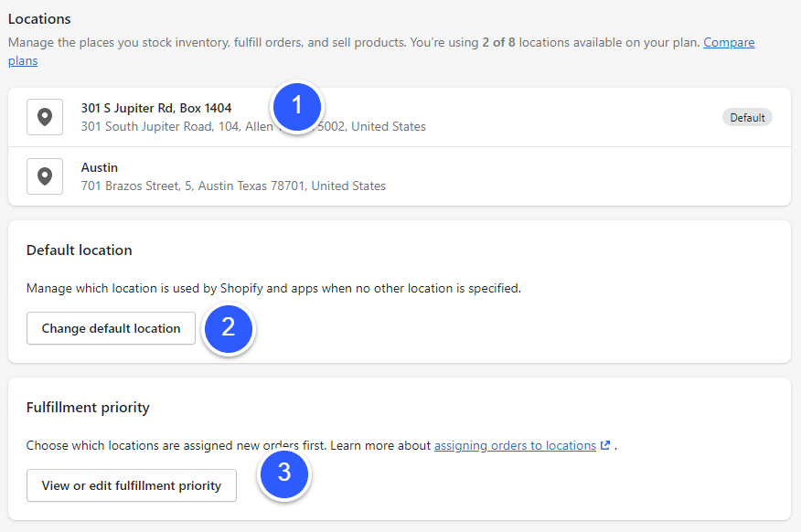This screenshot has height=532, width=801.
Task: Open the Compare plans link
Action: [x=729, y=42]
